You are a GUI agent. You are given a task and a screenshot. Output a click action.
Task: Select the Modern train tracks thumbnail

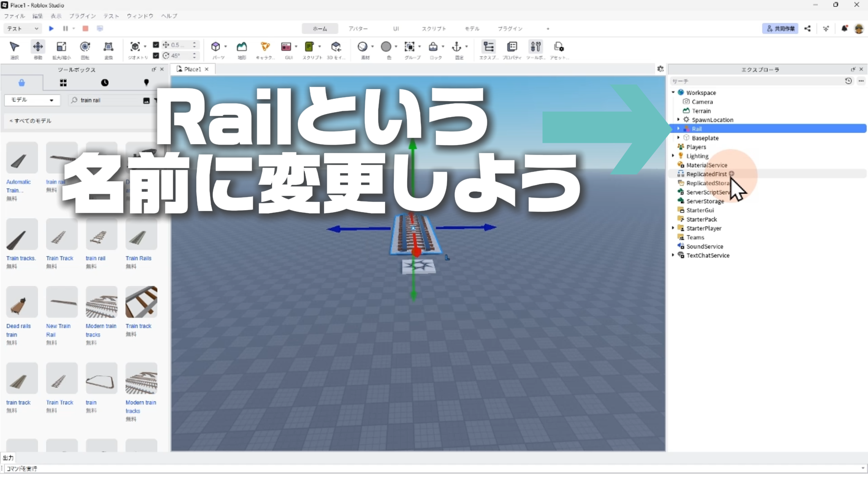point(101,302)
